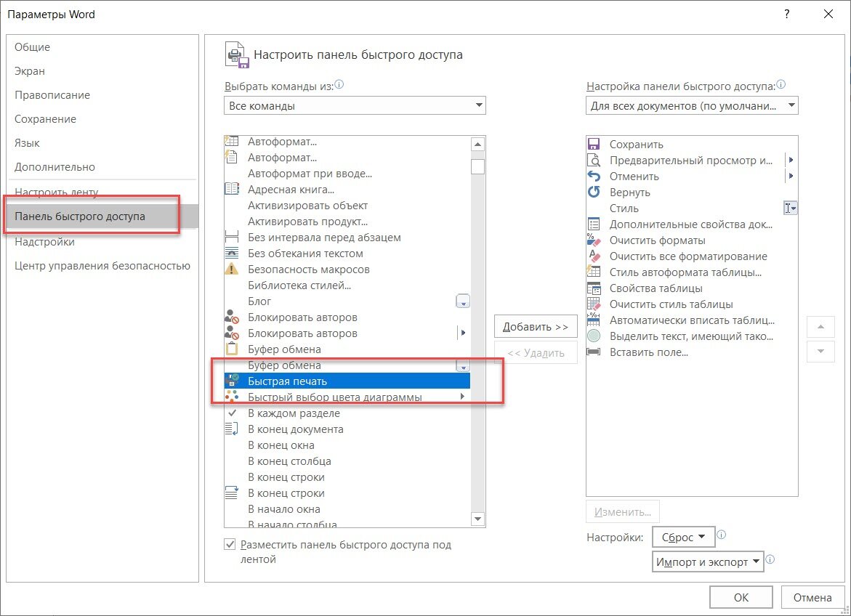Click the commands list scroll down arrow
Image resolution: width=851 pixels, height=616 pixels.
[477, 519]
